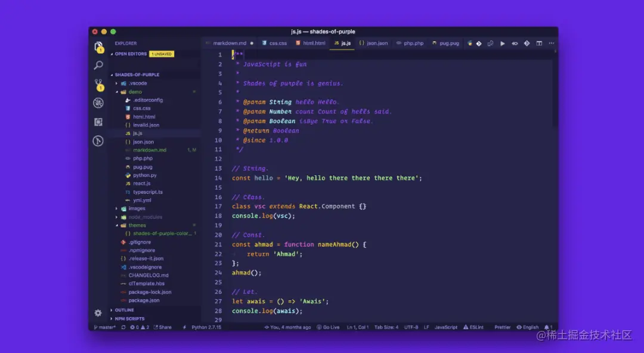Click the Go Live button

pos(328,327)
